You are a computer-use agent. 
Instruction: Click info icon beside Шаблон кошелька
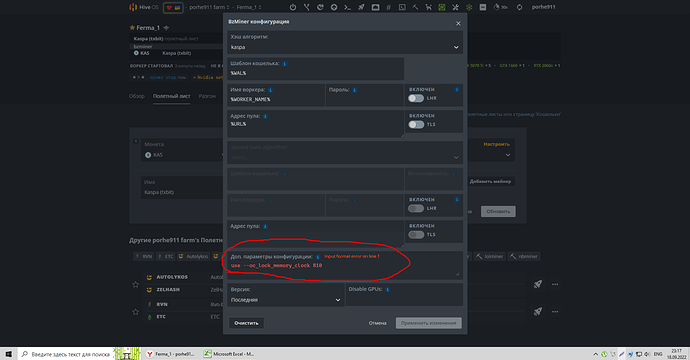[285, 64]
